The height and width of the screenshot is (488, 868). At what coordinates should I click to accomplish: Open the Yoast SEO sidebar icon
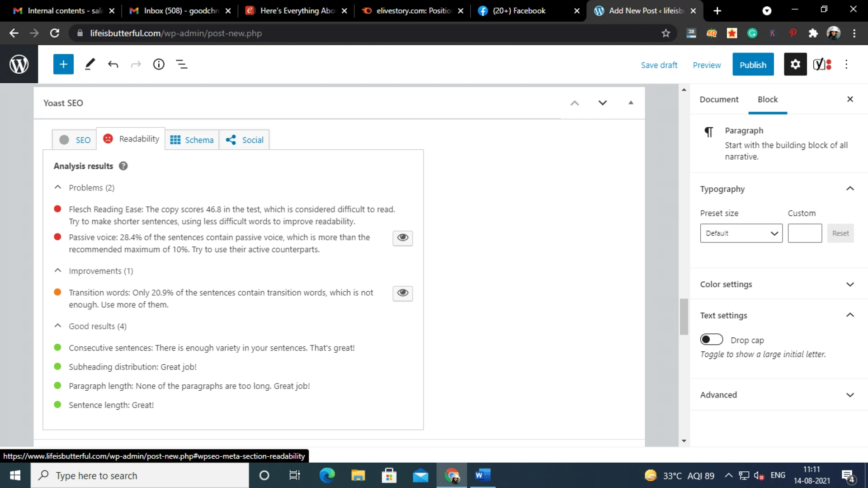click(x=821, y=64)
